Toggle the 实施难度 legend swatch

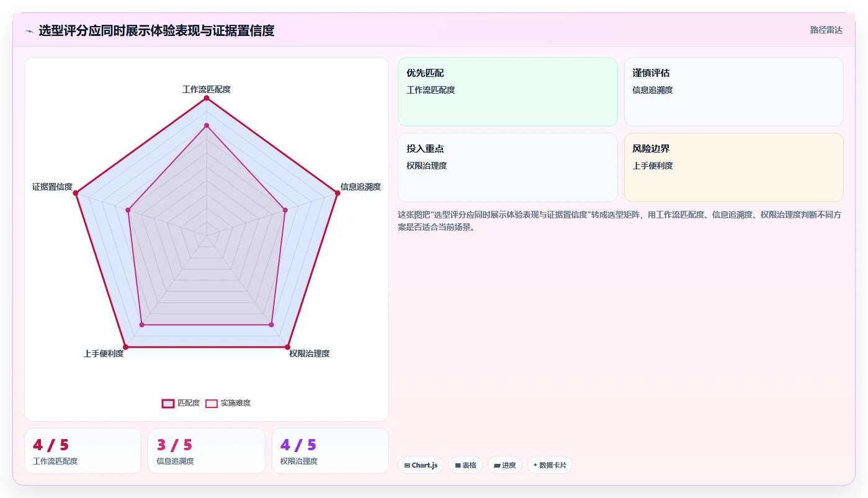coord(212,403)
